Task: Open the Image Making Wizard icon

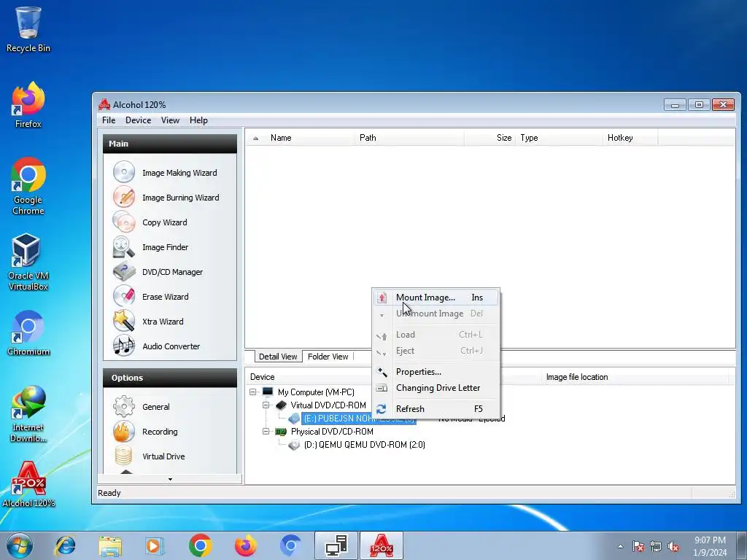Action: [124, 172]
